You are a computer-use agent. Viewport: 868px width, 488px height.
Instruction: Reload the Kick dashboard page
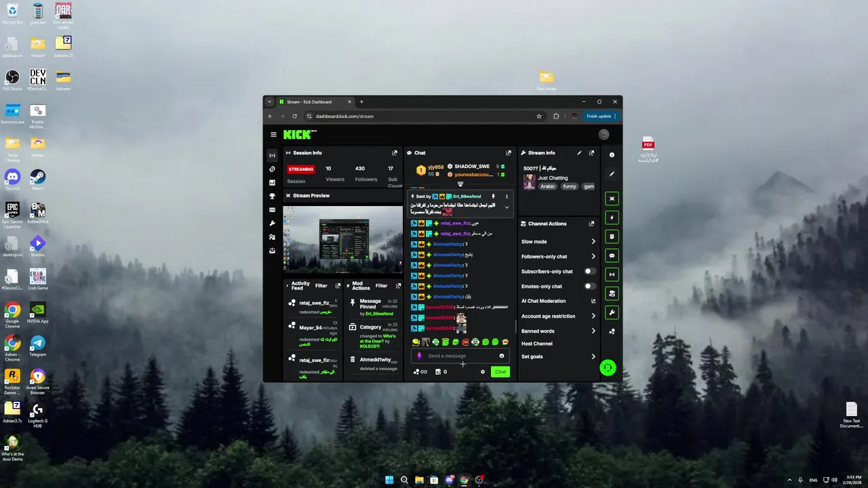[x=294, y=116]
